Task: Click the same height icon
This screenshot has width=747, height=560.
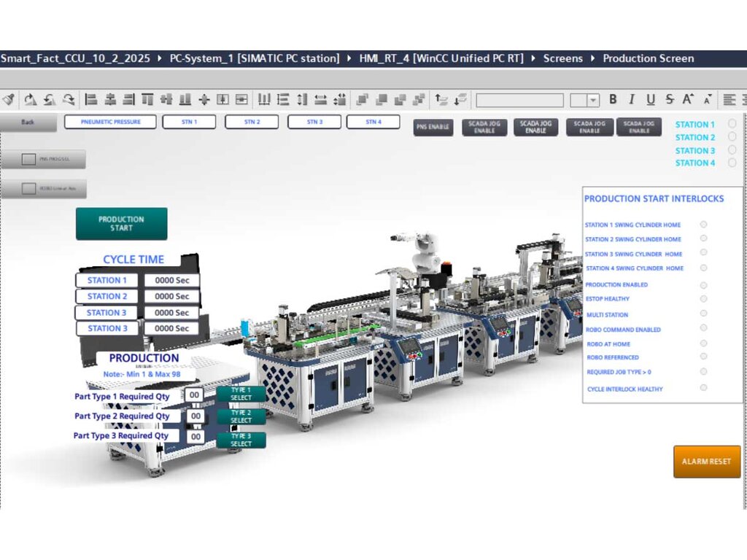Action: coord(302,99)
